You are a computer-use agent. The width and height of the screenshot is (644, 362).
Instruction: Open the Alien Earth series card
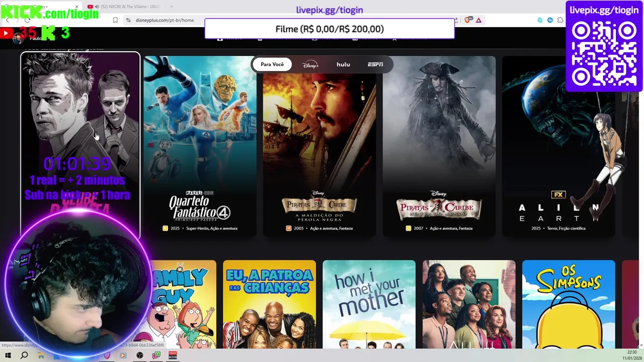tap(558, 146)
